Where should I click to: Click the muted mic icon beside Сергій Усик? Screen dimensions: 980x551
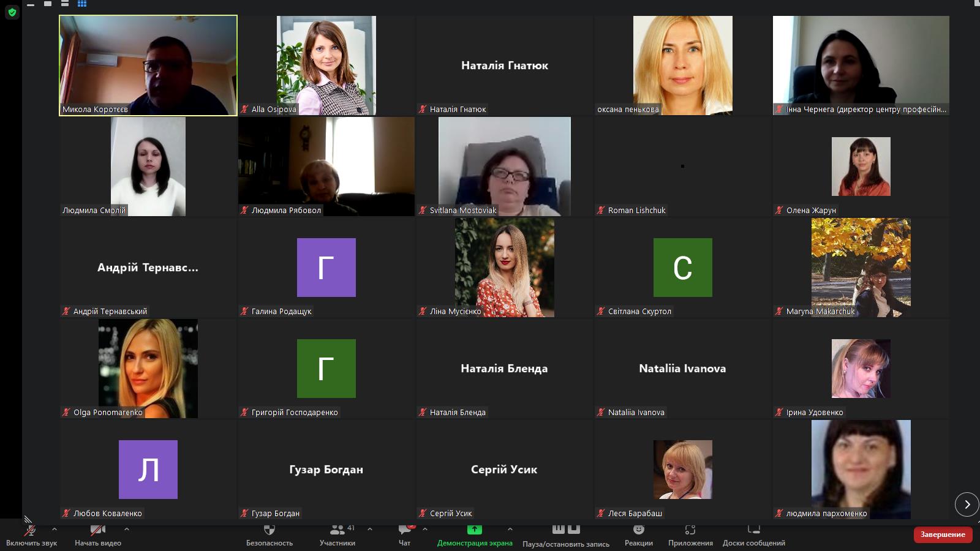(423, 513)
